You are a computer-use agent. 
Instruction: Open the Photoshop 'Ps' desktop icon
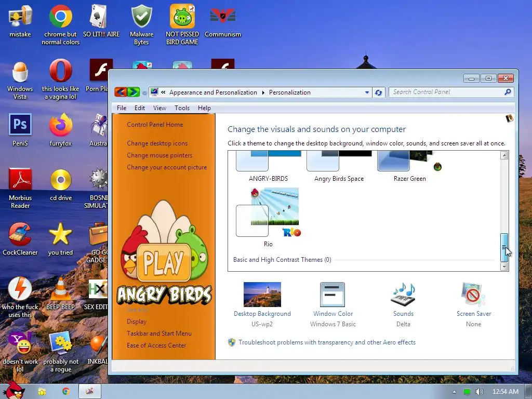click(20, 129)
